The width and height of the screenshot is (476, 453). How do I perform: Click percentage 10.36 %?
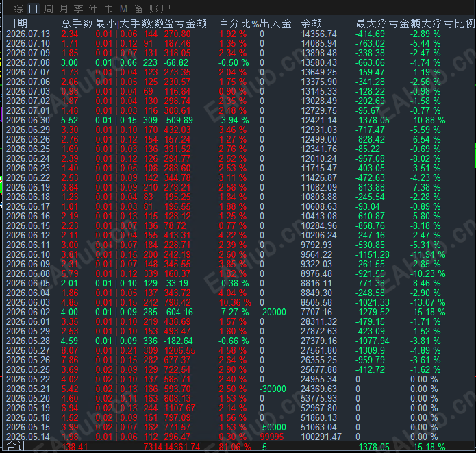[x=235, y=302]
